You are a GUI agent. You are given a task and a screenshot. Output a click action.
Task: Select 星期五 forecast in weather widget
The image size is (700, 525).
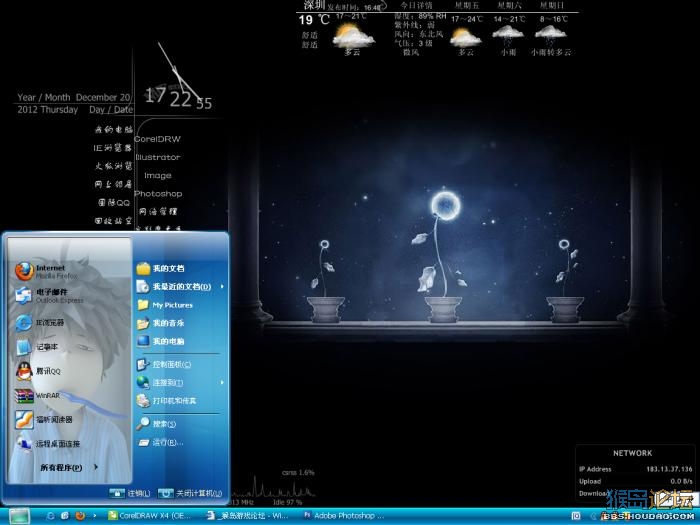(x=467, y=5)
